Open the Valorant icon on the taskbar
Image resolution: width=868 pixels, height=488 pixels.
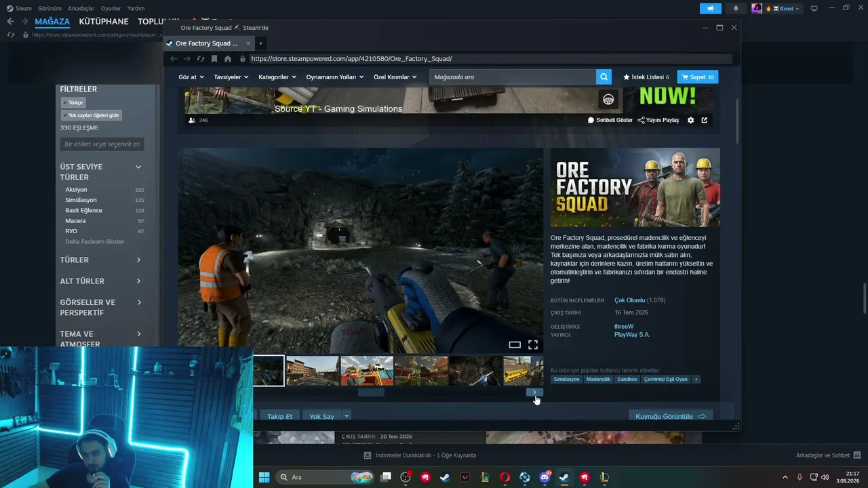click(465, 477)
